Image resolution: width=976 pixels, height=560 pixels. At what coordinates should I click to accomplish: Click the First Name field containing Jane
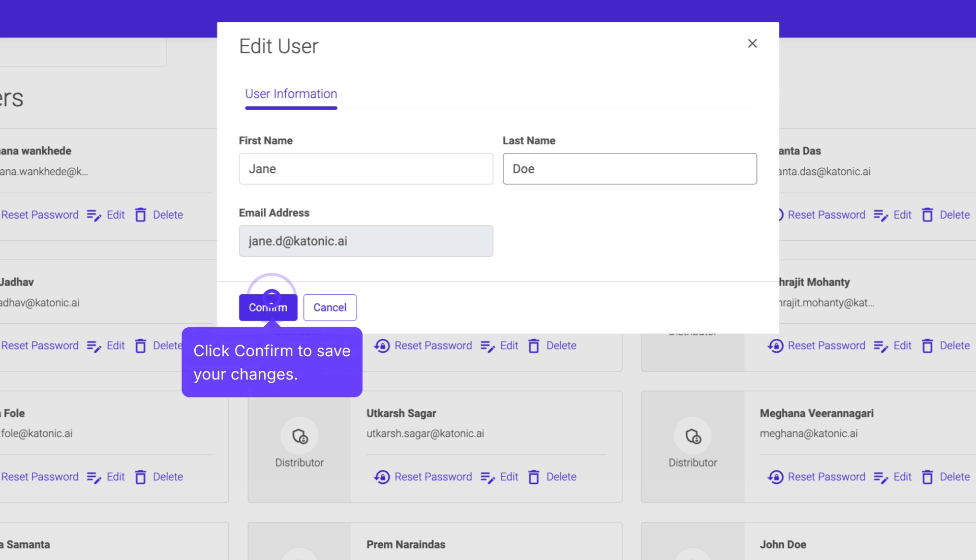365,169
